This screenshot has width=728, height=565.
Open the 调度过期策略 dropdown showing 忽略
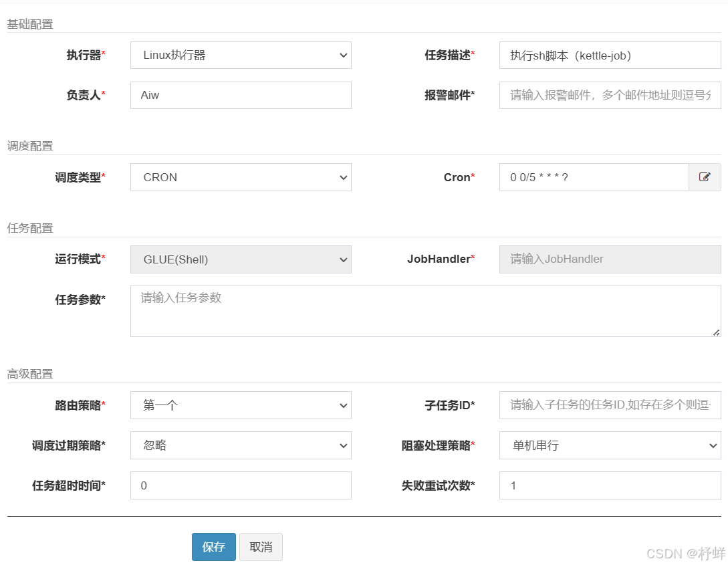[241, 445]
